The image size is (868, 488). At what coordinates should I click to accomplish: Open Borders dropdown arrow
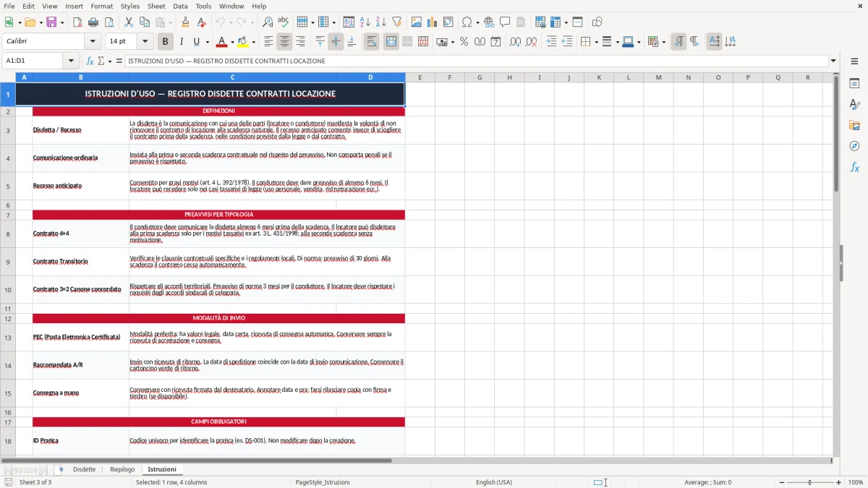click(597, 42)
